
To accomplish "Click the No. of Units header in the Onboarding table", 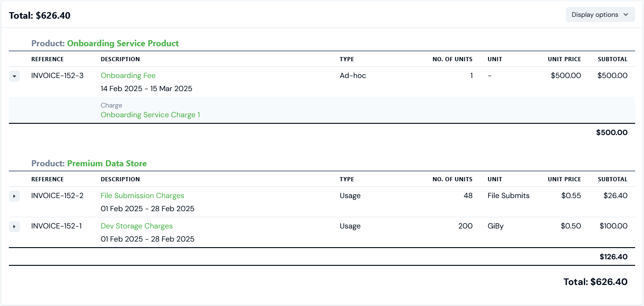I will tap(452, 59).
